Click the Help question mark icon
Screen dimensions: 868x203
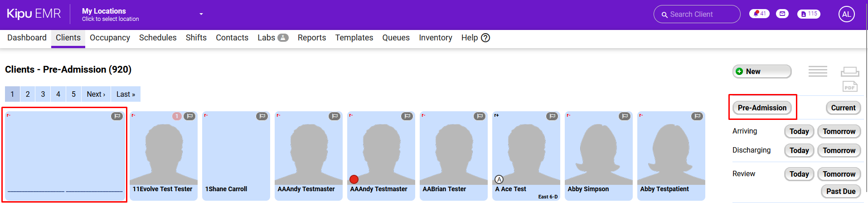tap(485, 38)
